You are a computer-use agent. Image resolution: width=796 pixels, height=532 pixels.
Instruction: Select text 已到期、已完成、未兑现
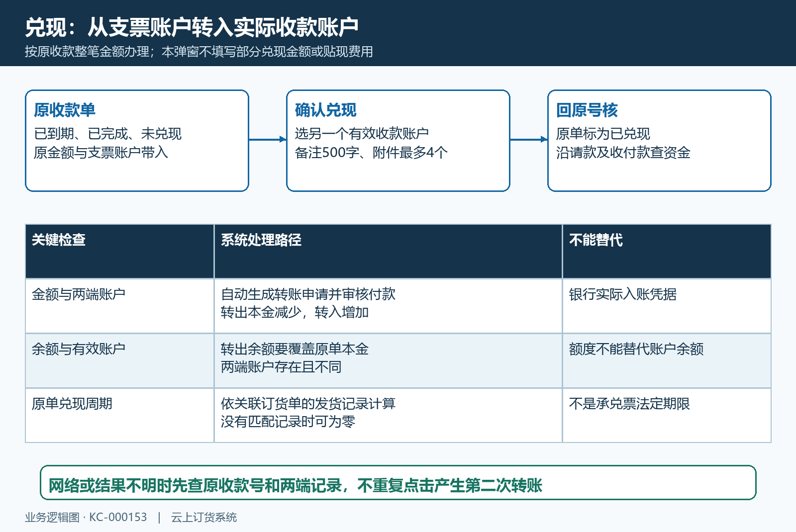coord(107,134)
